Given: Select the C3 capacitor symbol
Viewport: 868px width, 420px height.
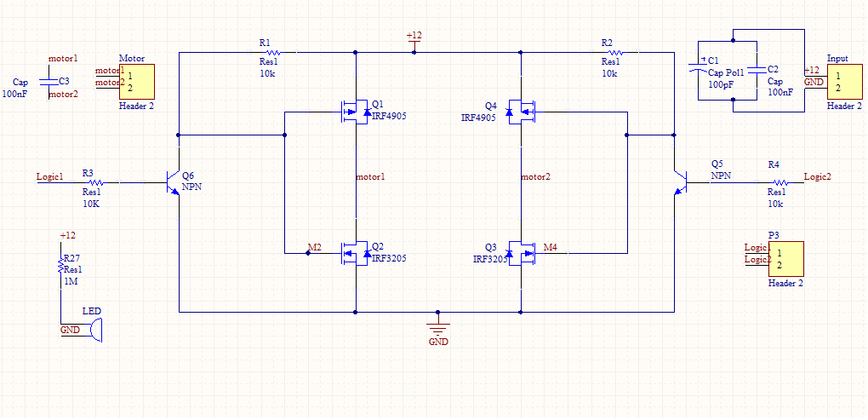Looking at the screenshot, I should click(x=49, y=82).
